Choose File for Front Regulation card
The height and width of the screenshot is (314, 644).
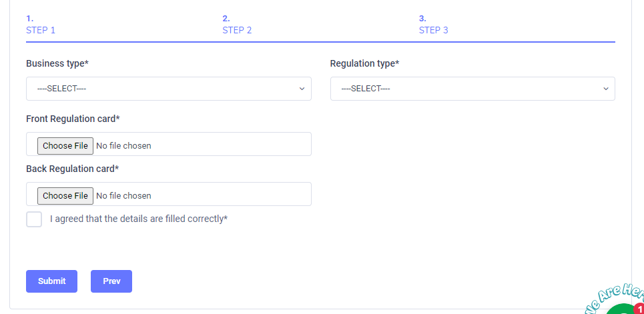coord(65,145)
